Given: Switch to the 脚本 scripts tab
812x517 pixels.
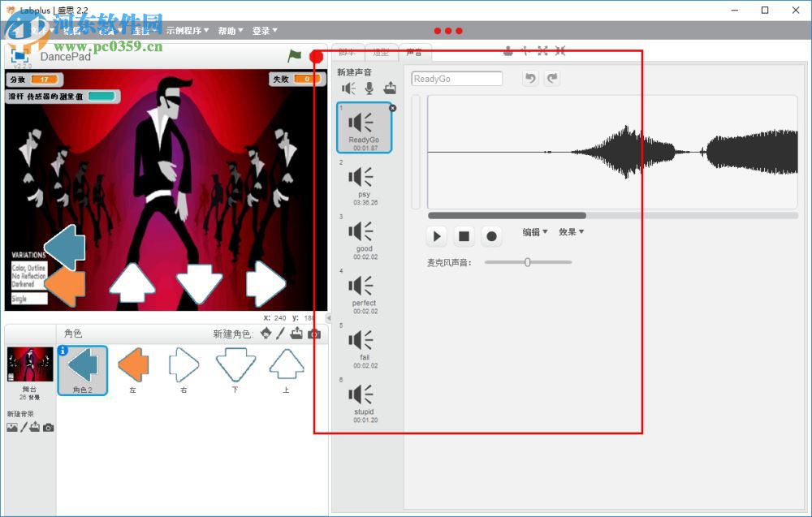Looking at the screenshot, I should click(x=348, y=52).
